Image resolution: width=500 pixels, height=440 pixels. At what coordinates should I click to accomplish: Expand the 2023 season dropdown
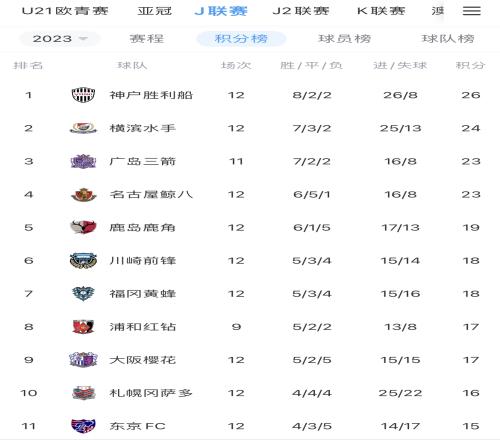click(60, 39)
